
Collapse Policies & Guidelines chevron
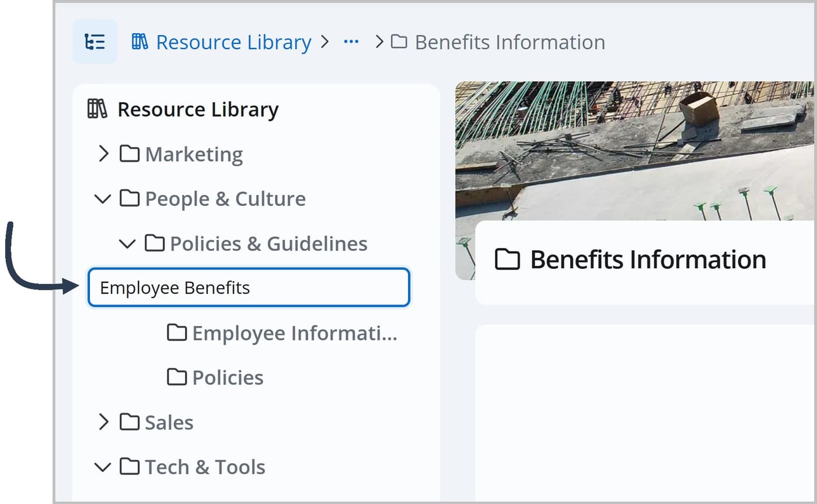click(127, 243)
